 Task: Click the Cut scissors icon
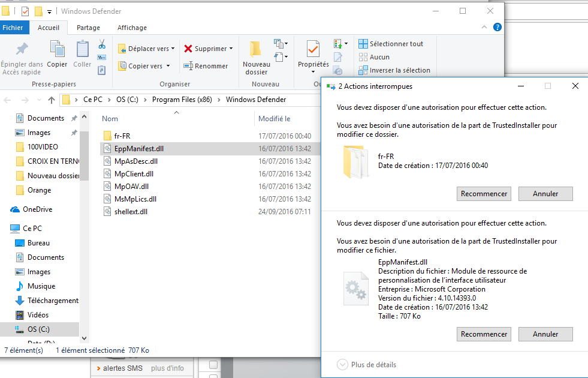click(102, 44)
